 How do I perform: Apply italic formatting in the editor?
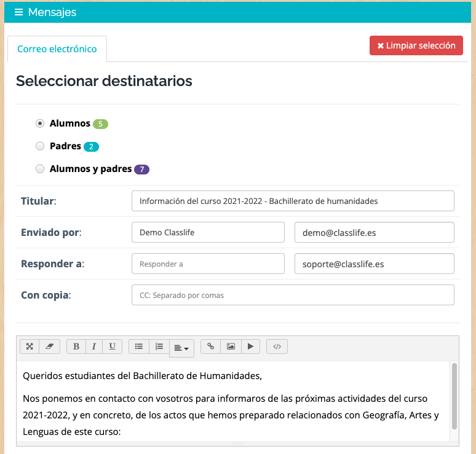tap(94, 346)
